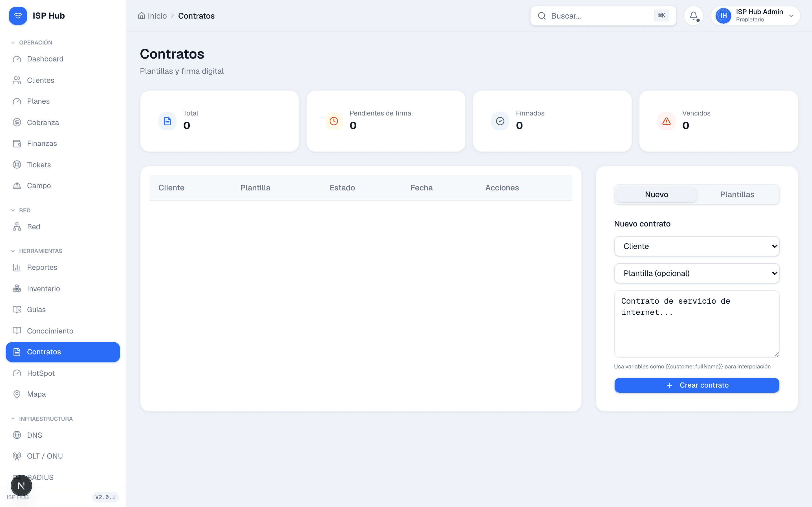Select the Cobranza dollar icon
Viewport: 812px width, 507px height.
tap(17, 123)
